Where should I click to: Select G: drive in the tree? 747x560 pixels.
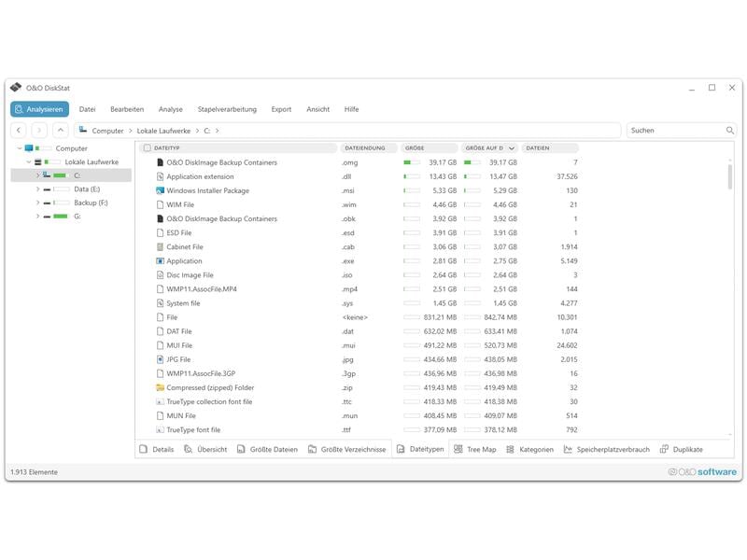pos(78,217)
